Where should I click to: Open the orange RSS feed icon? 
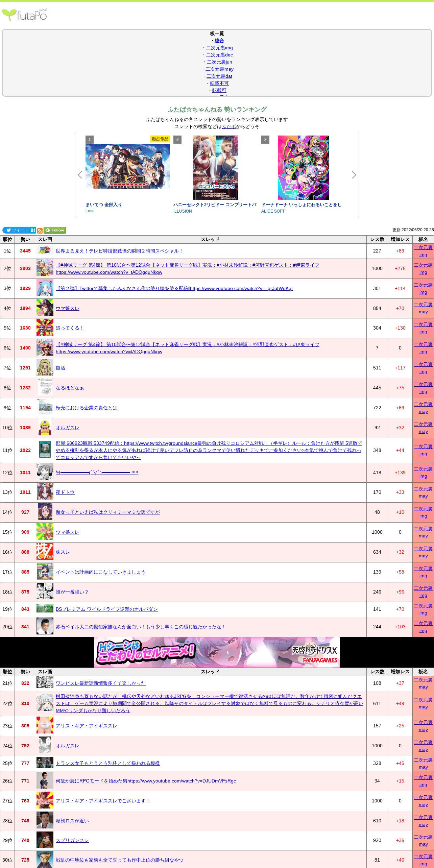pyautogui.click(x=40, y=231)
